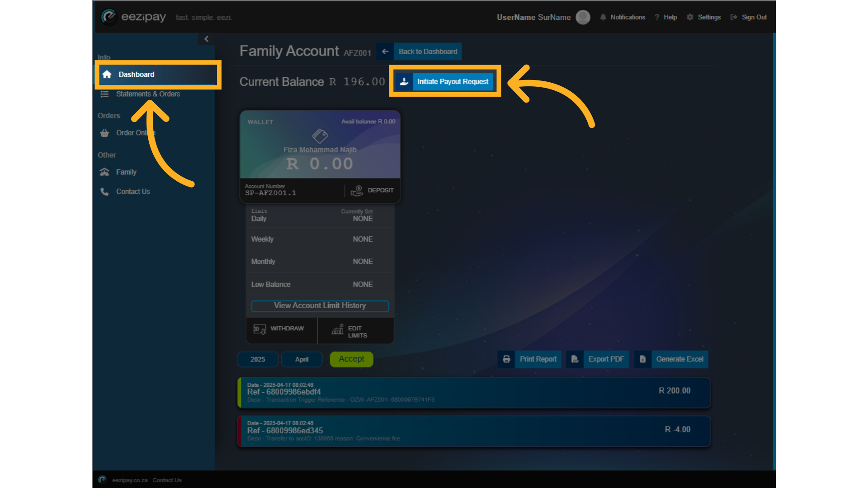Open transaction Ref - 68009986ed345

tap(474, 431)
